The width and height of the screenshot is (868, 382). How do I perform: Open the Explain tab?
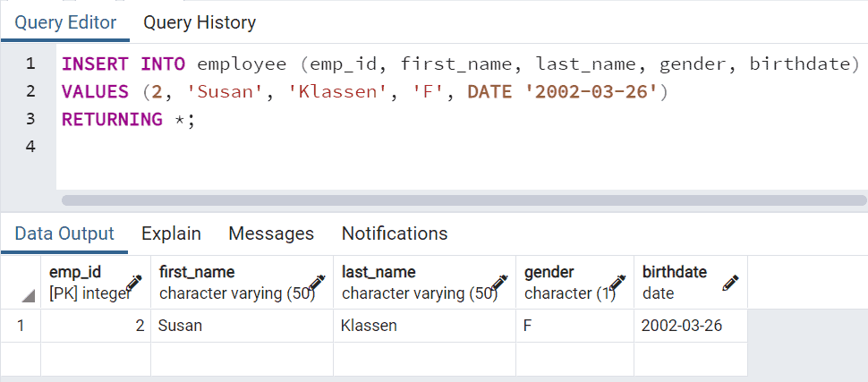click(x=171, y=233)
